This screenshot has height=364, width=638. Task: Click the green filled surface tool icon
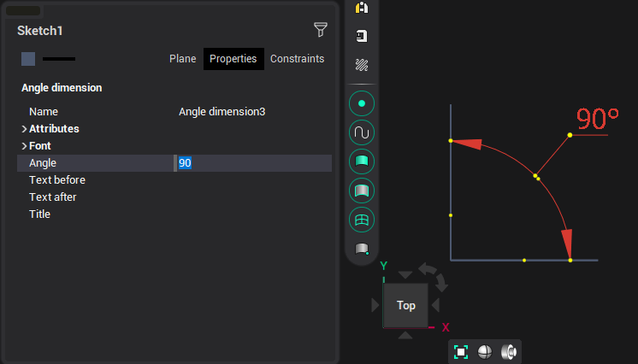(362, 161)
